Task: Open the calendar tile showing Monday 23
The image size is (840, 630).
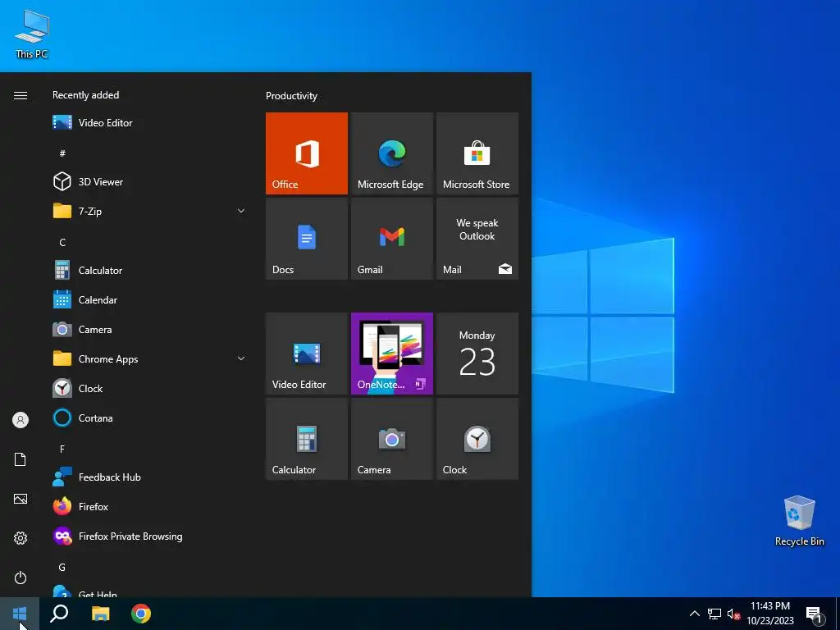Action: (x=477, y=354)
